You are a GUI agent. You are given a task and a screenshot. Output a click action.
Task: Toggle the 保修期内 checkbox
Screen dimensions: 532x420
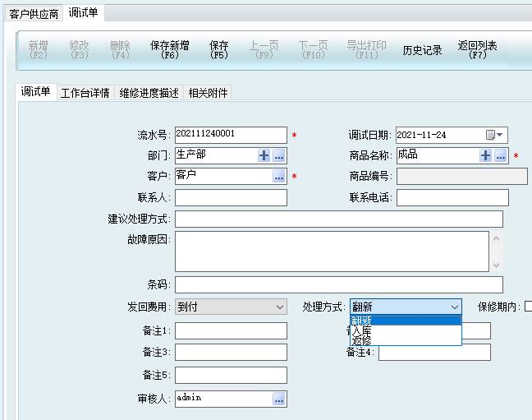[528, 307]
